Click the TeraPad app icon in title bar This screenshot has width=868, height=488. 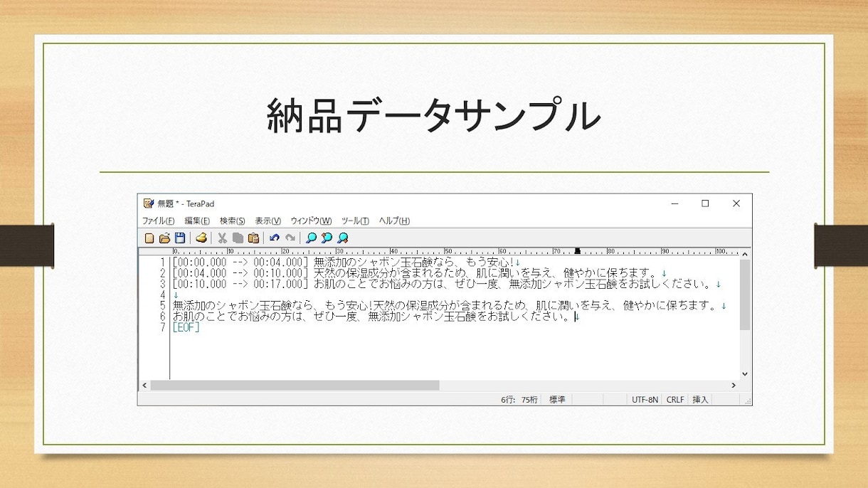pos(149,203)
